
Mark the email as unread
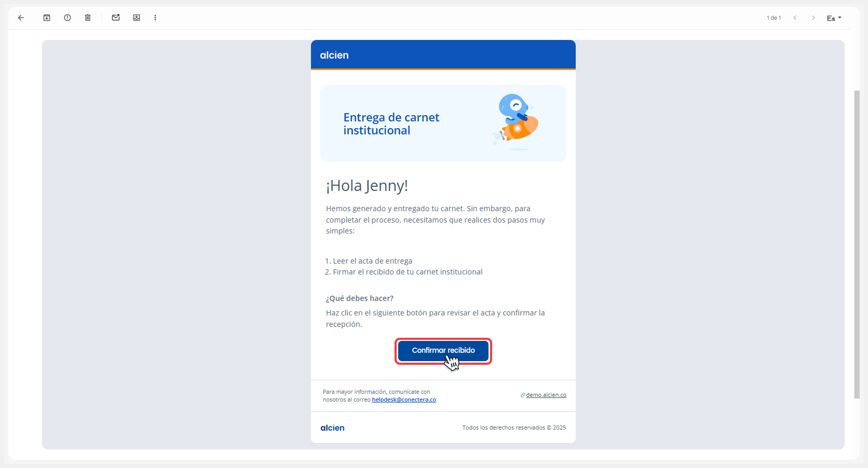(x=116, y=17)
